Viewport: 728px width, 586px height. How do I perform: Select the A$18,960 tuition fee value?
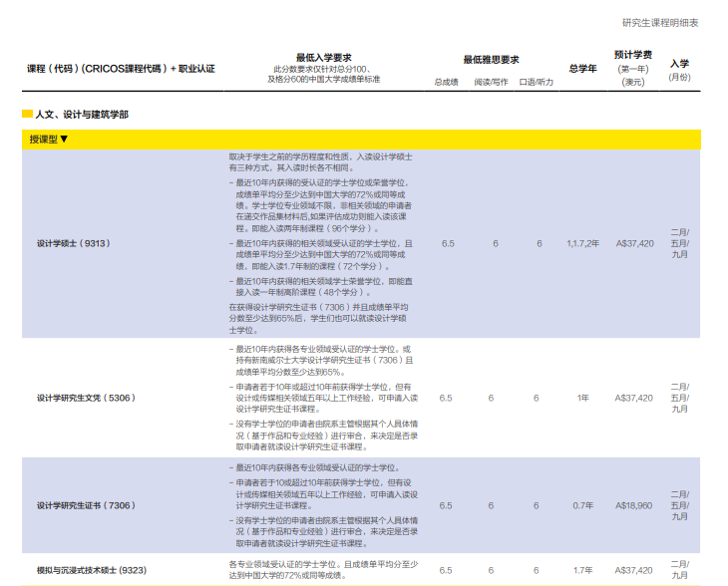633,505
